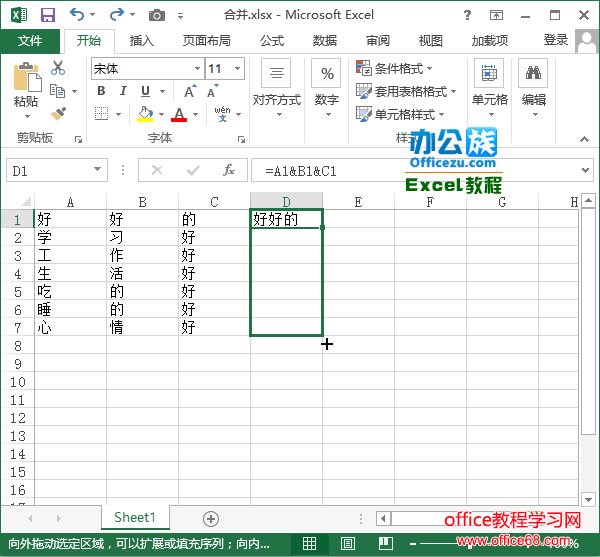600x557 pixels.
Task: Confirm formula entry with the checkmark
Action: tap(193, 170)
